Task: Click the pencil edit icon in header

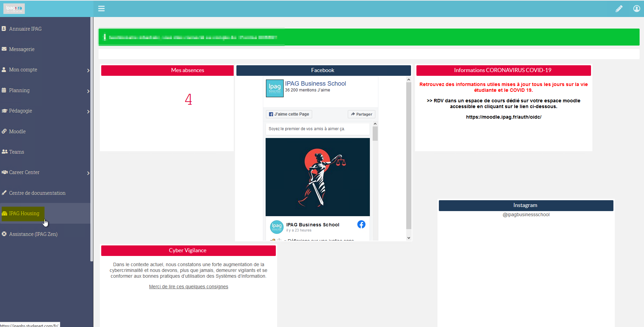Action: coord(619,9)
